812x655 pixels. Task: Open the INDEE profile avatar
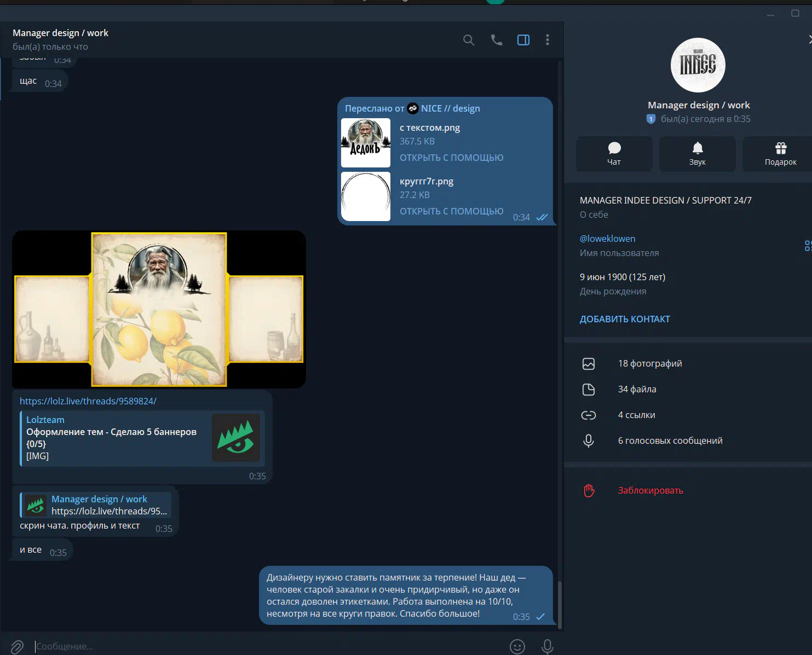(x=698, y=65)
